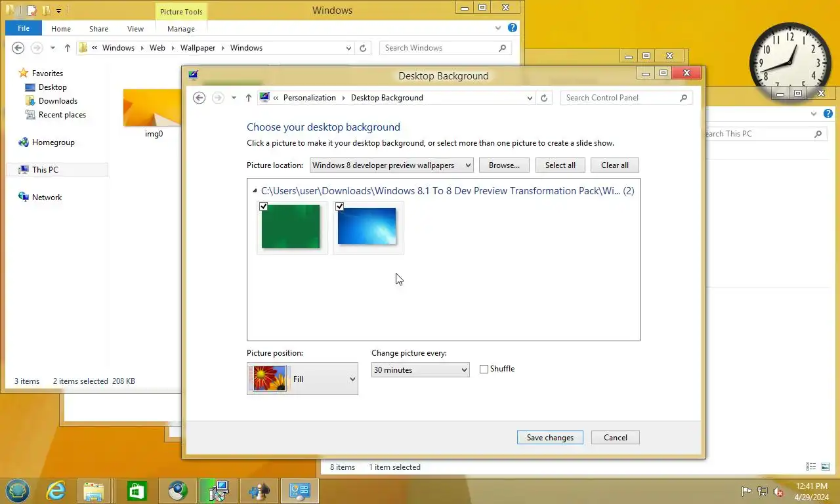The height and width of the screenshot is (504, 840).
Task: Open the Change picture every dropdown
Action: click(420, 370)
